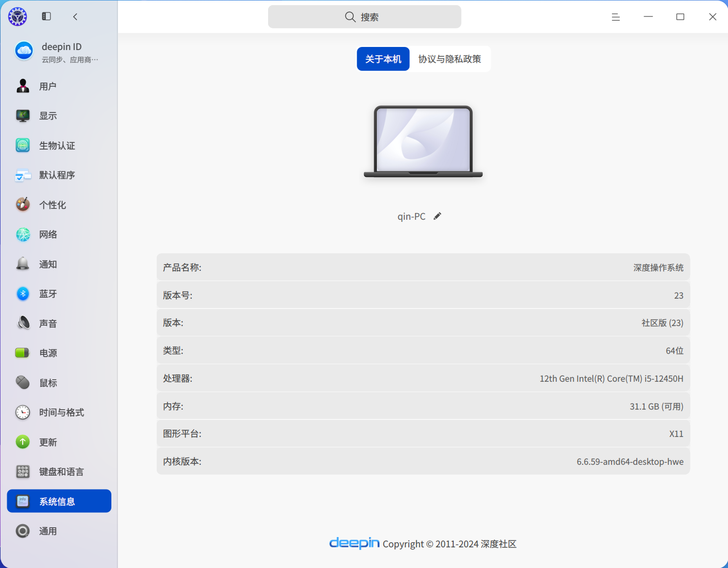Click kernel version 6.6.59-amd64-desktop-hwe

click(x=630, y=462)
